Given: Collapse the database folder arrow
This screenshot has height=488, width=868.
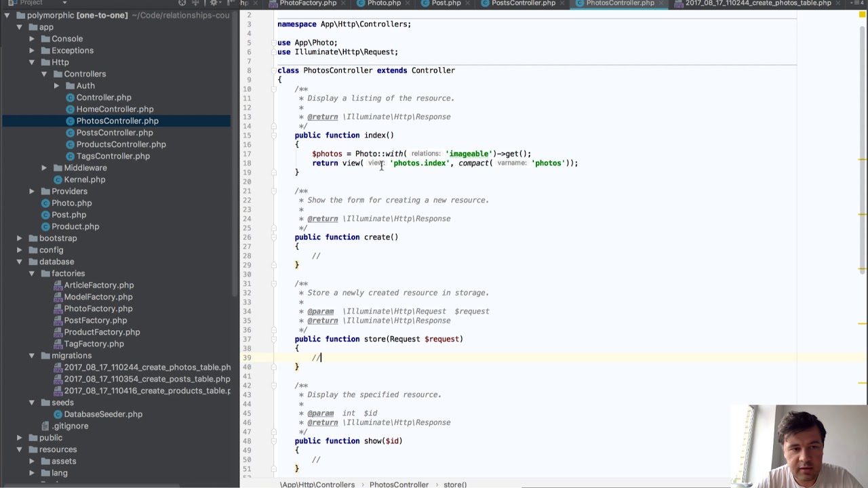Looking at the screenshot, I should (x=20, y=262).
